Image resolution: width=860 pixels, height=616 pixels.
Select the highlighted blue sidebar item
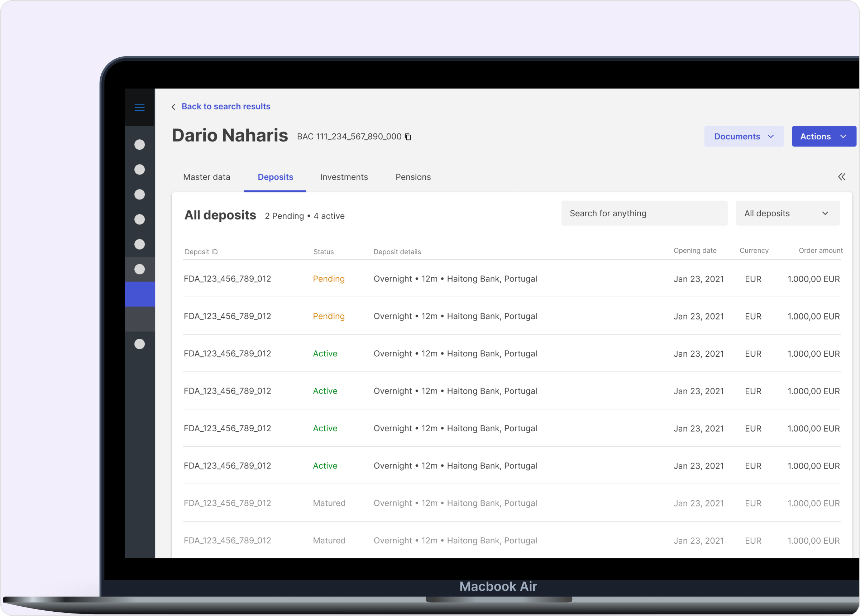pyautogui.click(x=140, y=294)
